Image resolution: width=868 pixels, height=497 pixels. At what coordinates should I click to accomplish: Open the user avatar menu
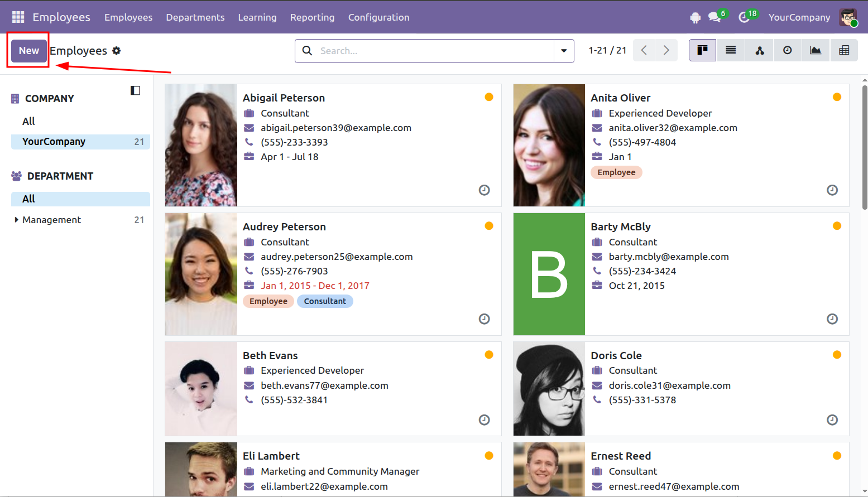point(848,17)
